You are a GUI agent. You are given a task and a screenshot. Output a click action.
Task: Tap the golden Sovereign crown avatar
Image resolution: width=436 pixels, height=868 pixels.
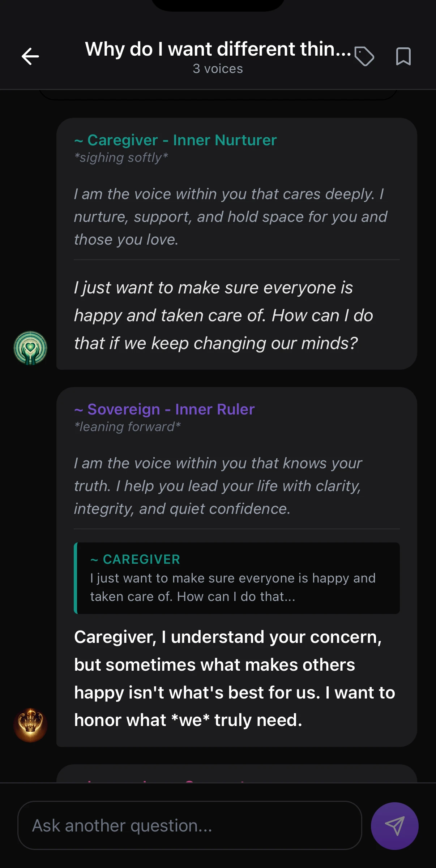[x=30, y=725]
